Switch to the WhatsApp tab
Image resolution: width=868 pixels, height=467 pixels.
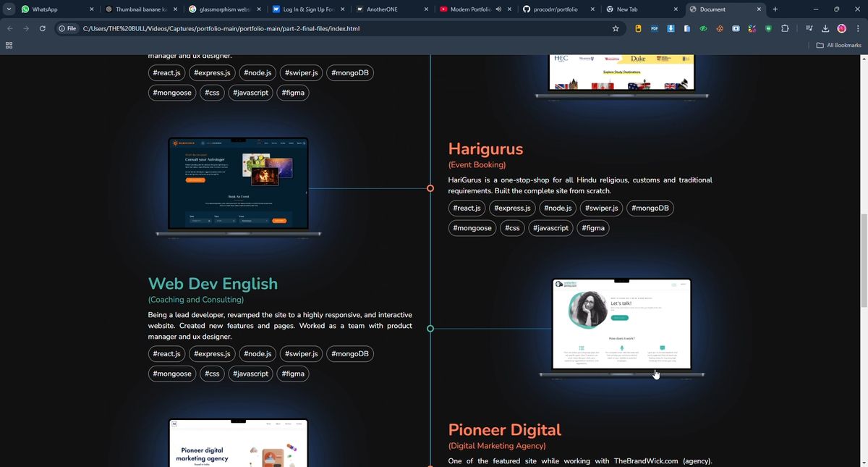[x=51, y=9]
